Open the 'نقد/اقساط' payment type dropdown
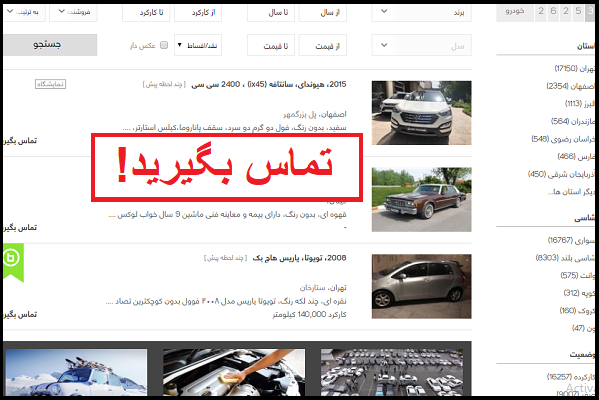 tap(198, 45)
